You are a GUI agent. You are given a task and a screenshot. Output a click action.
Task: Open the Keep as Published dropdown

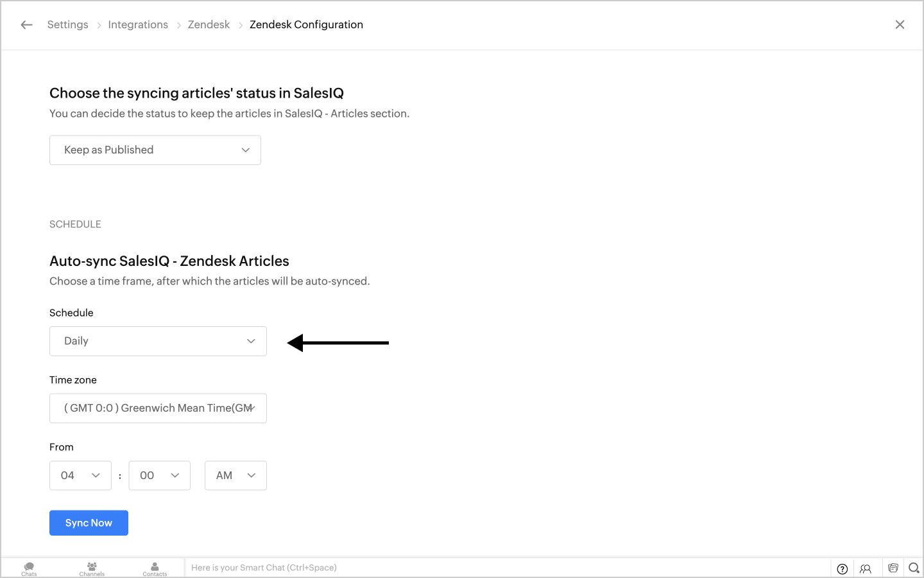[155, 150]
